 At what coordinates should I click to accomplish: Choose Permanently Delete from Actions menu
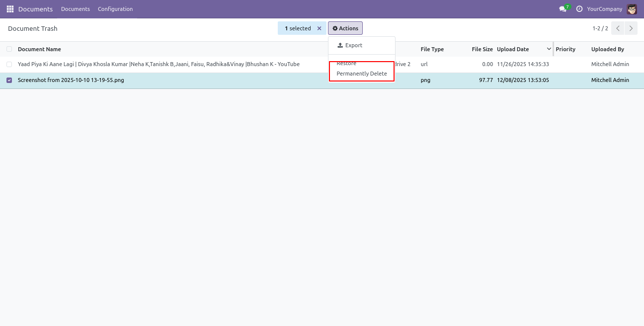[362, 74]
